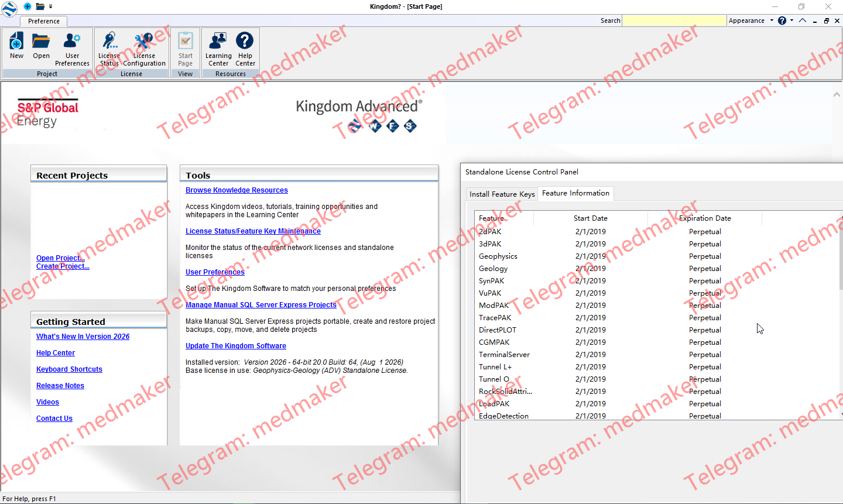Image resolution: width=843 pixels, height=504 pixels.
Task: Click into the yellow Search field
Action: pos(674,20)
